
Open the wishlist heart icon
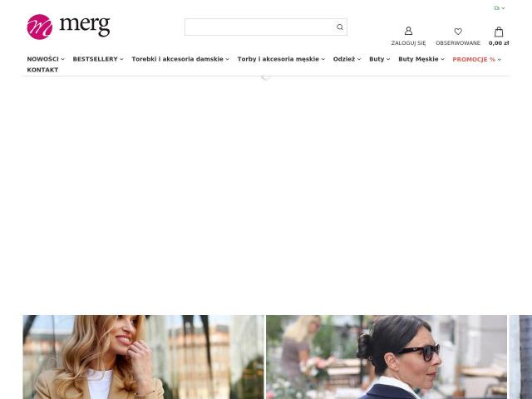pyautogui.click(x=458, y=32)
